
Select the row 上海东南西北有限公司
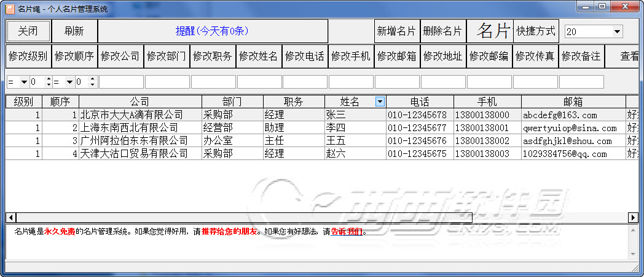point(322,127)
